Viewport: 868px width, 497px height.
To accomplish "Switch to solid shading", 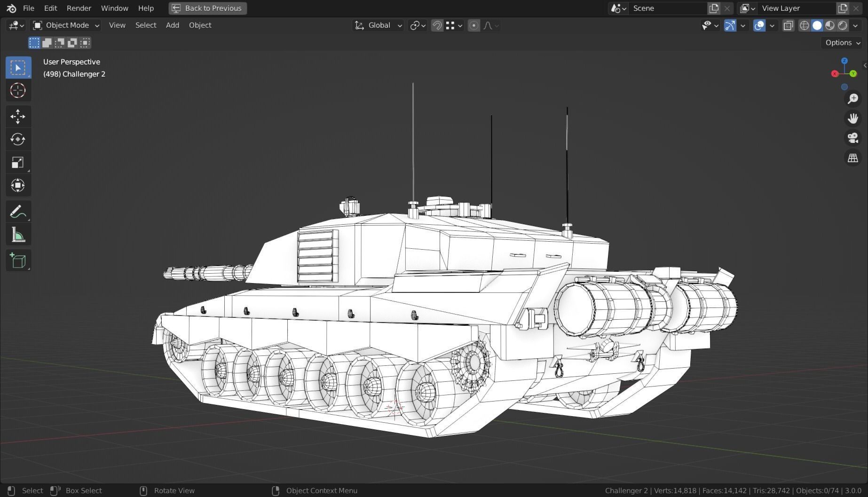I will pos(817,25).
